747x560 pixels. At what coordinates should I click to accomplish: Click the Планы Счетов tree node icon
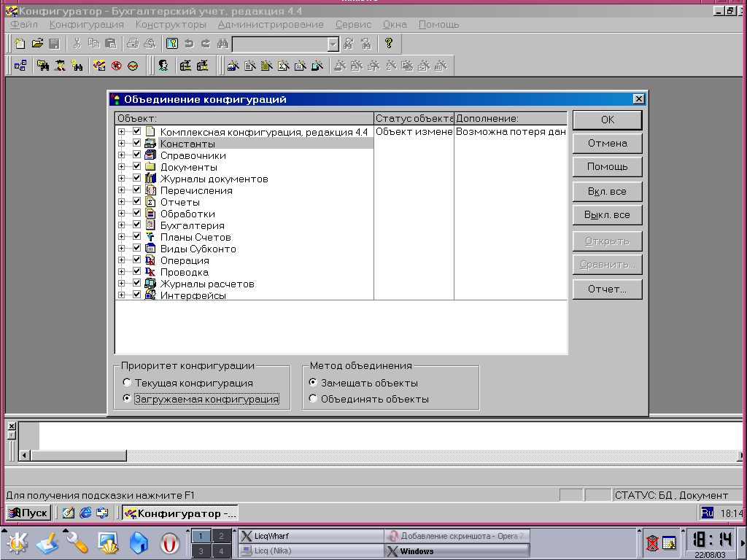(150, 237)
